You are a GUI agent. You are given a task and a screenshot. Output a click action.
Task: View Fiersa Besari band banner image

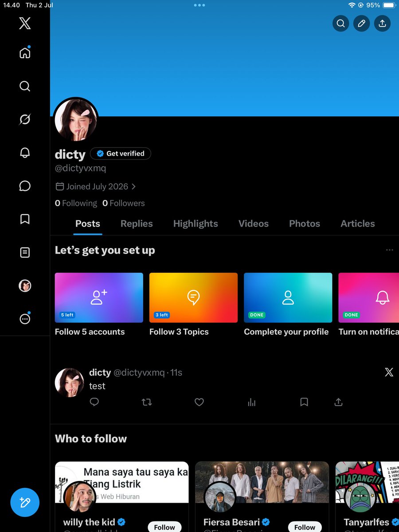coord(262,482)
